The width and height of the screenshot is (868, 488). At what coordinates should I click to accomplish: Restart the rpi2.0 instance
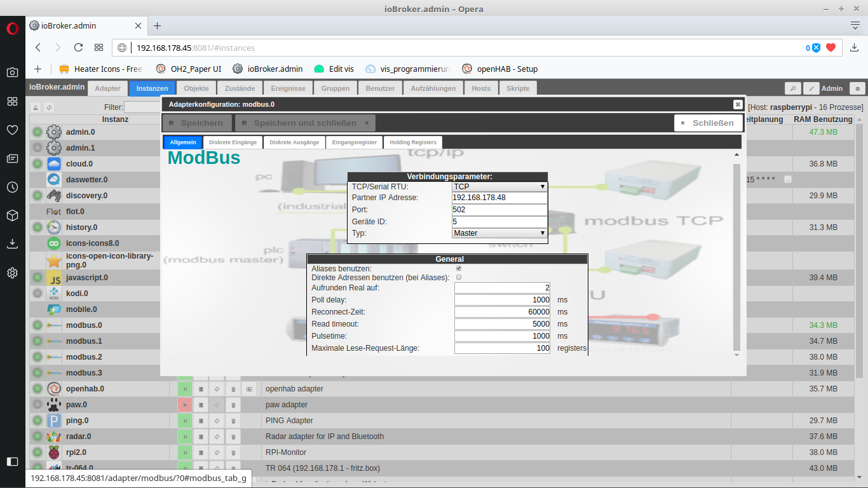(x=217, y=452)
